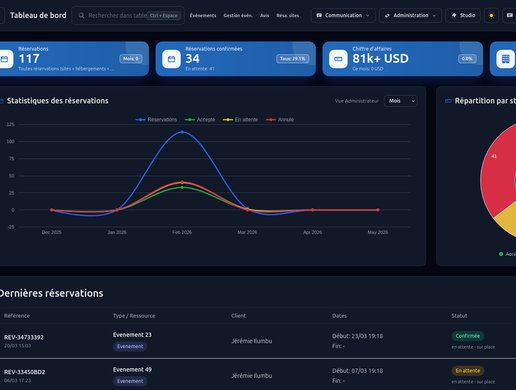Go to the Avis nav item
Viewport: 516px width, 390px height.
(x=265, y=15)
